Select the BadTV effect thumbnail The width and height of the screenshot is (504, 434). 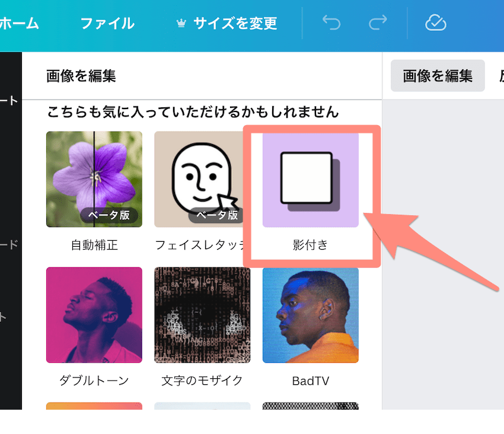[x=311, y=315]
